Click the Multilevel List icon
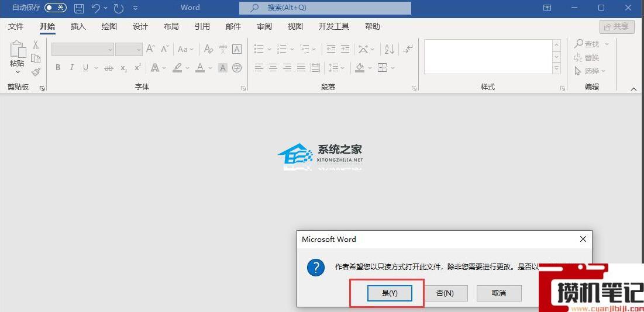The image size is (644, 312). point(304,49)
